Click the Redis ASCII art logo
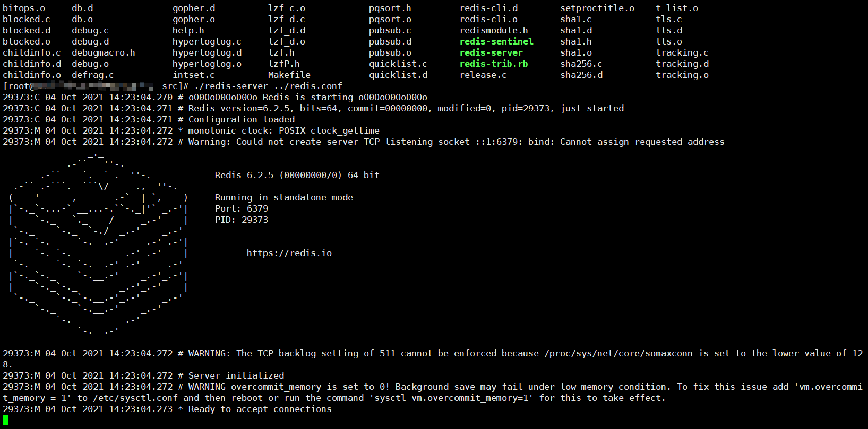This screenshot has width=868, height=429. 98,245
